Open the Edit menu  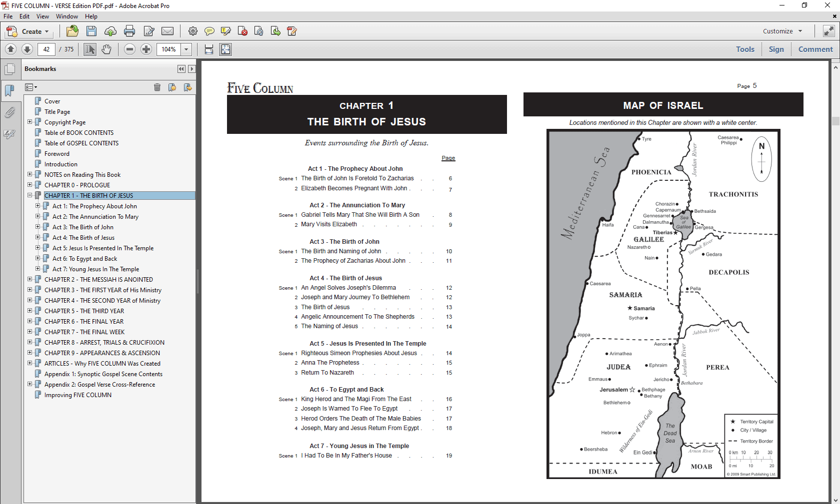(24, 16)
